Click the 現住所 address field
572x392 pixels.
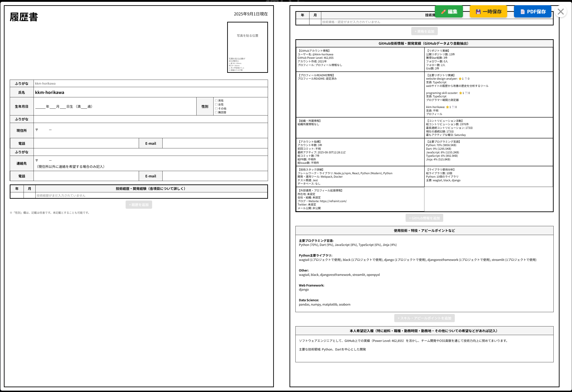click(150, 130)
